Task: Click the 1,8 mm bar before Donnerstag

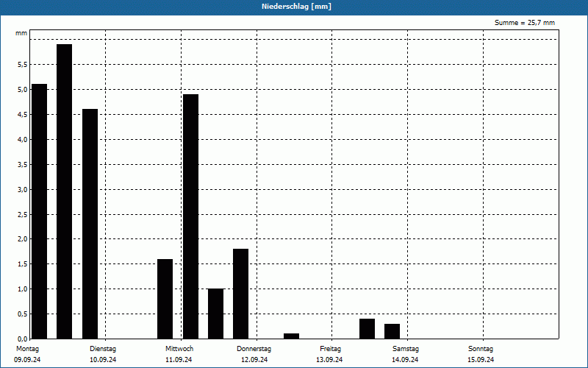Action: click(241, 294)
